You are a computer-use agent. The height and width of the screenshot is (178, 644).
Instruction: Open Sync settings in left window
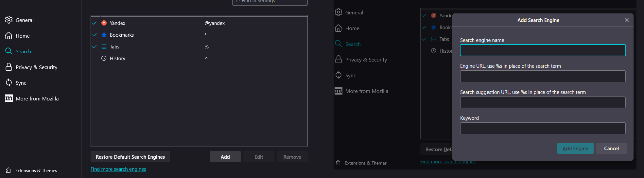(21, 83)
